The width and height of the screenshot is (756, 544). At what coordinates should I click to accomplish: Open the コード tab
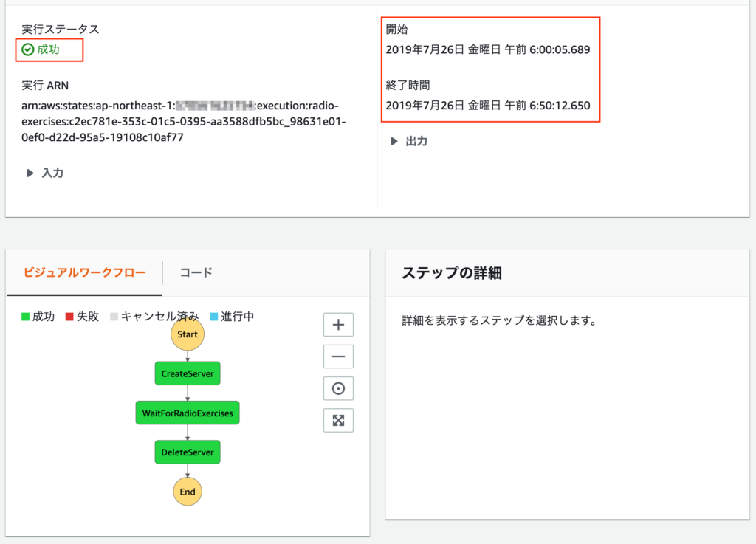click(x=196, y=272)
